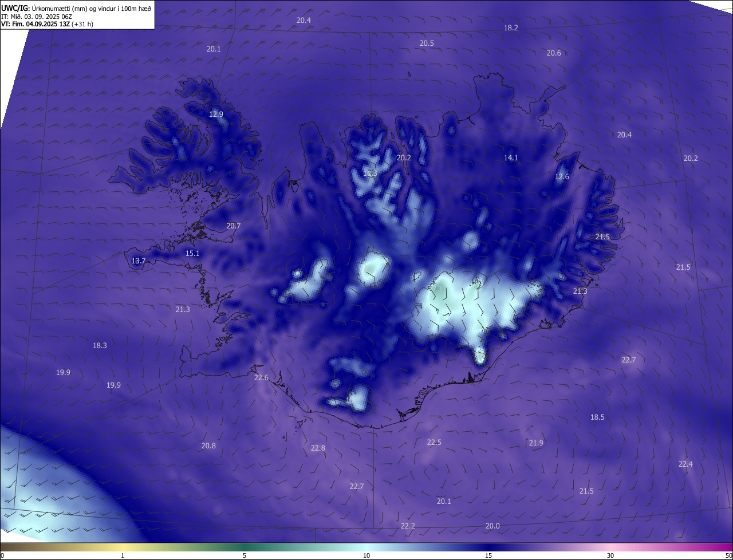Select the 12.6 wind value label
This screenshot has width=733, height=560.
[x=562, y=176]
